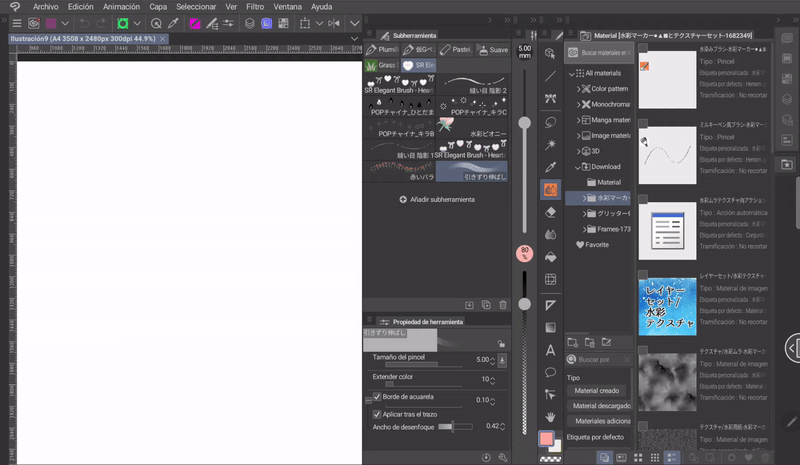
Task: Open the Capa menu
Action: click(158, 7)
